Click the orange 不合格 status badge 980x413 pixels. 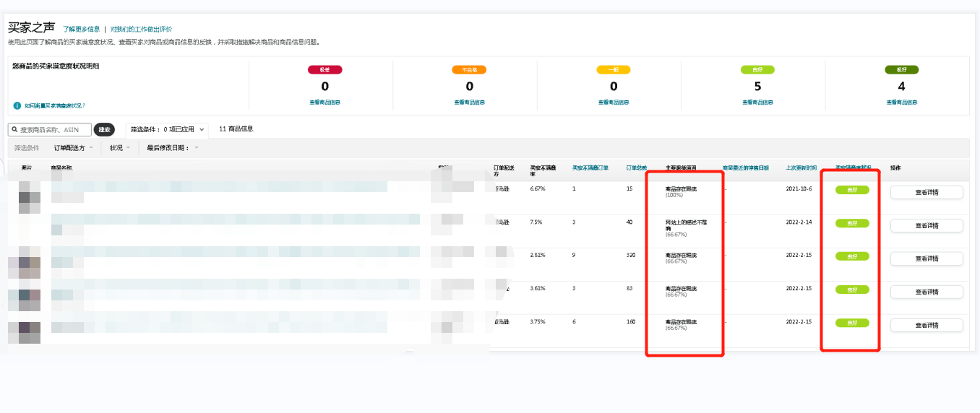tap(469, 70)
